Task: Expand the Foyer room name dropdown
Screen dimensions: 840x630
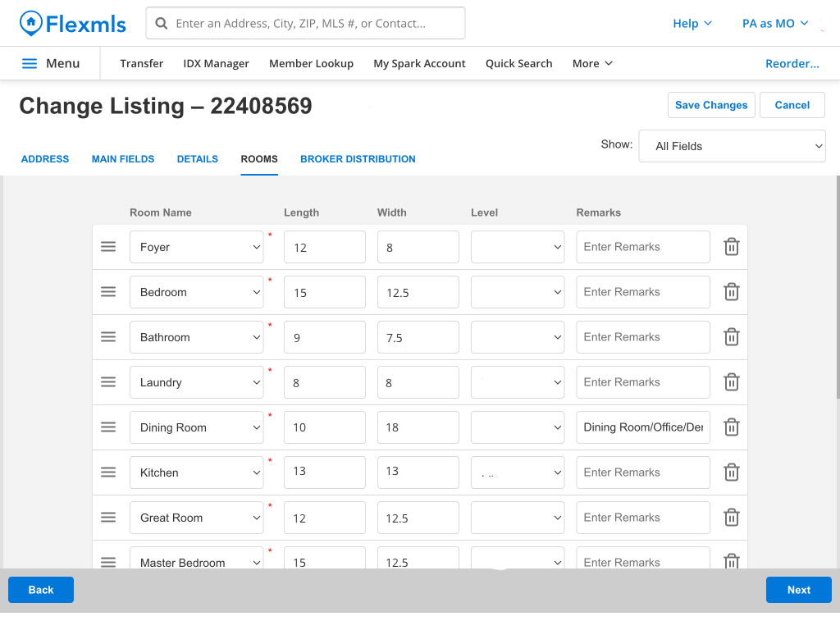Action: coord(196,247)
